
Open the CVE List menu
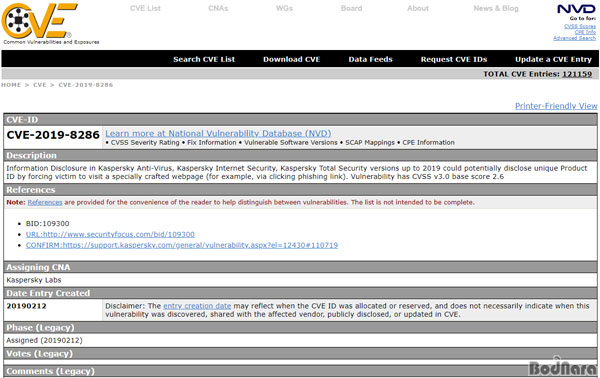click(x=145, y=8)
